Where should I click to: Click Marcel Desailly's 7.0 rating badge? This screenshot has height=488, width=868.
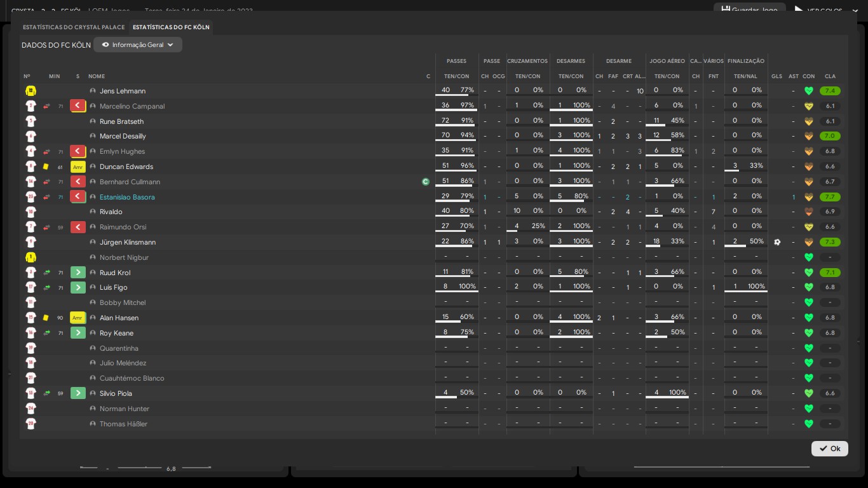830,136
